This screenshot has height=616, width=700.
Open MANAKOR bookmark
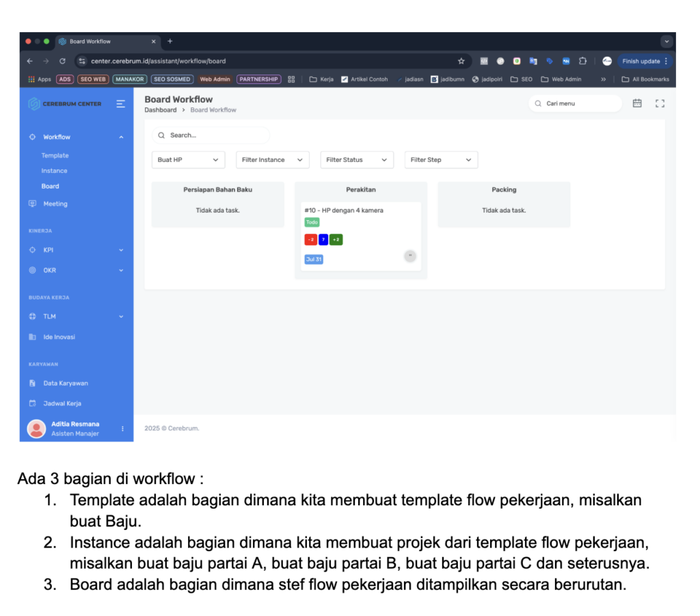point(130,79)
